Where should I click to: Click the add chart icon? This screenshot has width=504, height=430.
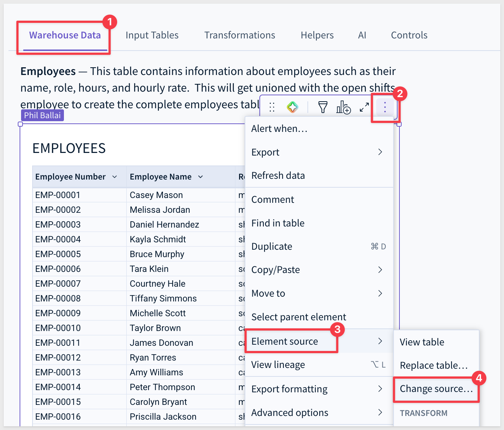click(343, 107)
